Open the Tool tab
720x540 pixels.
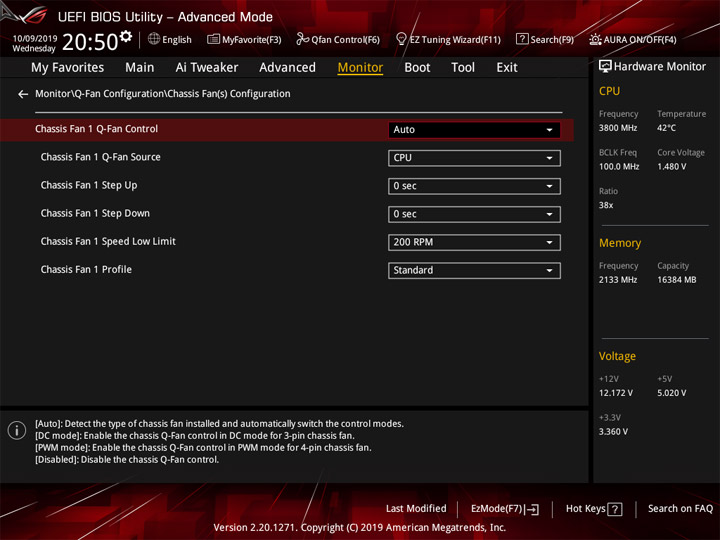pyautogui.click(x=463, y=68)
